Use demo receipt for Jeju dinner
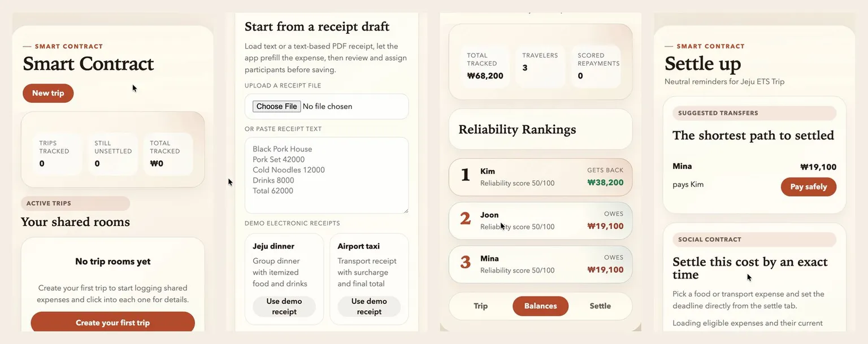The image size is (868, 344). pos(284,306)
